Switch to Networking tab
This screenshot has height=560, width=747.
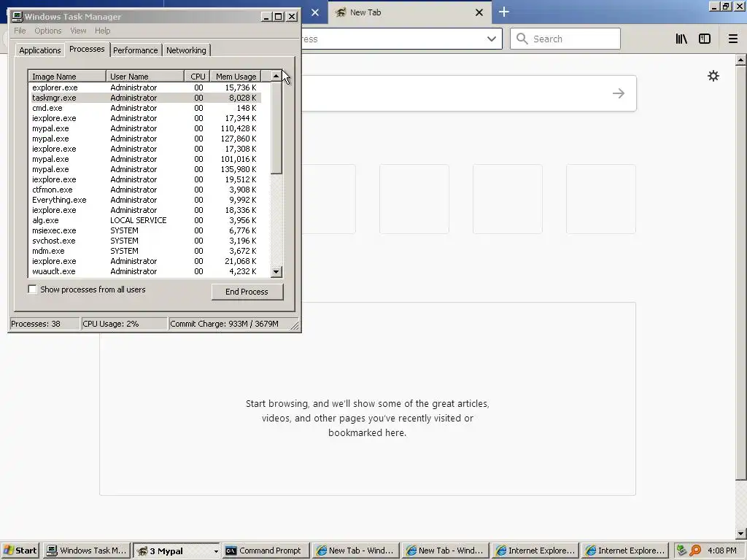point(186,50)
